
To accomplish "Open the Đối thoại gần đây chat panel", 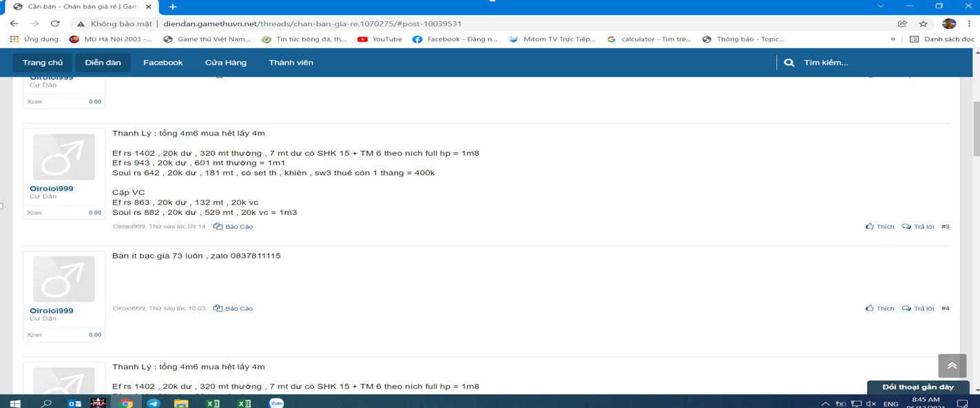I will tap(917, 387).
